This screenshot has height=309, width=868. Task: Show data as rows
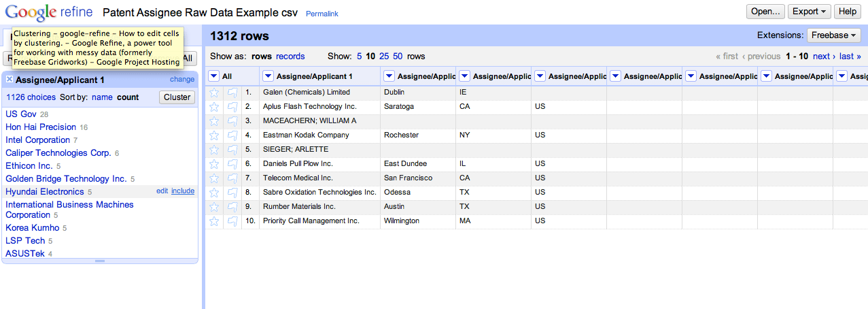tap(262, 56)
